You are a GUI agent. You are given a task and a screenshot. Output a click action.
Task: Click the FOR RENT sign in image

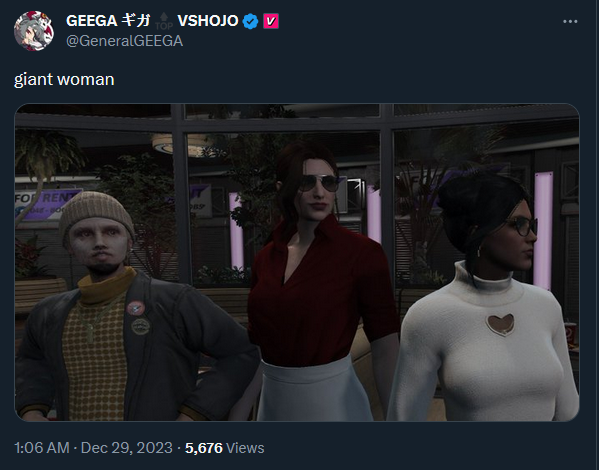(x=46, y=204)
